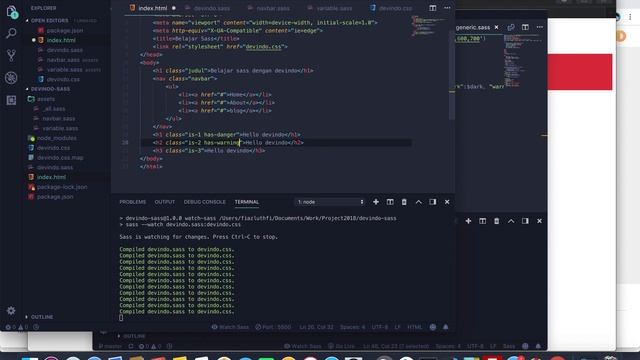The width and height of the screenshot is (640, 360).
Task: Open index.html in DEVINDO-SASS file tree
Action: (x=51, y=177)
